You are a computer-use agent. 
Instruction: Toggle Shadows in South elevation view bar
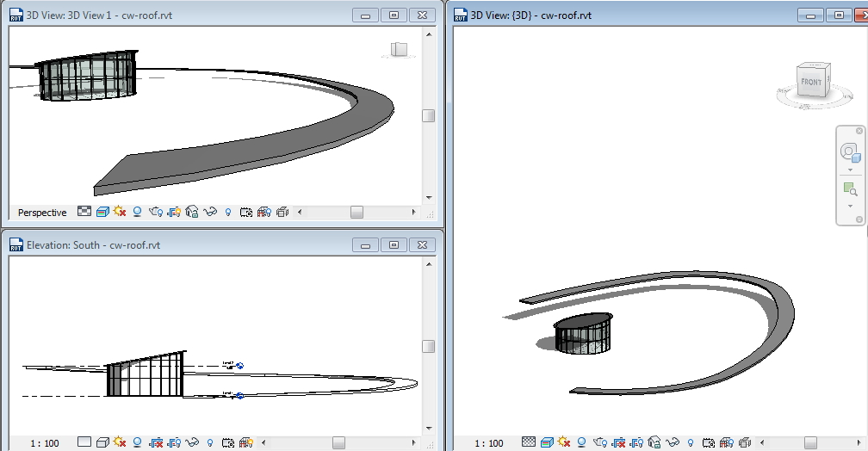pyautogui.click(x=138, y=442)
